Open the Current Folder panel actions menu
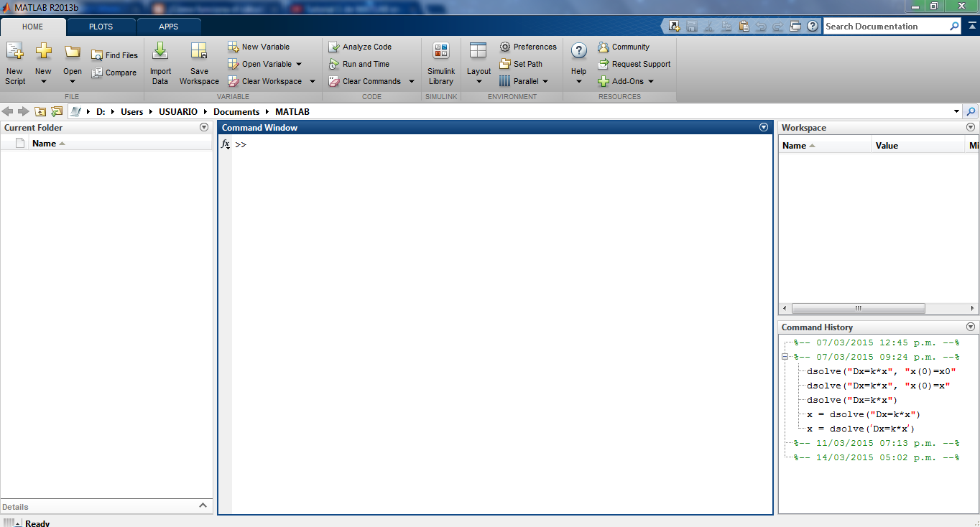 coord(204,127)
